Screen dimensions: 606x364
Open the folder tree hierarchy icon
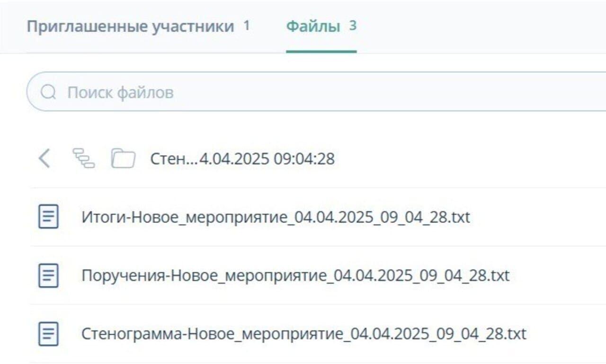tap(83, 159)
